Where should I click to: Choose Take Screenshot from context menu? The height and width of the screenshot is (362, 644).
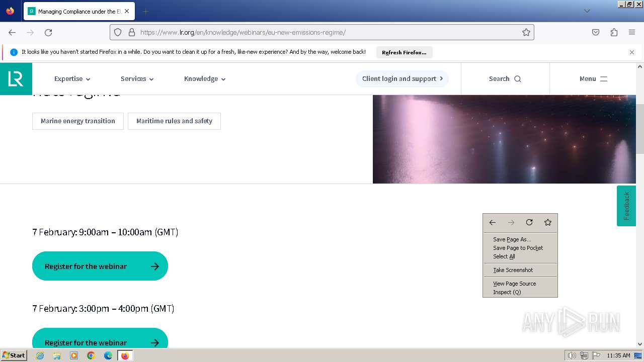(x=520, y=270)
